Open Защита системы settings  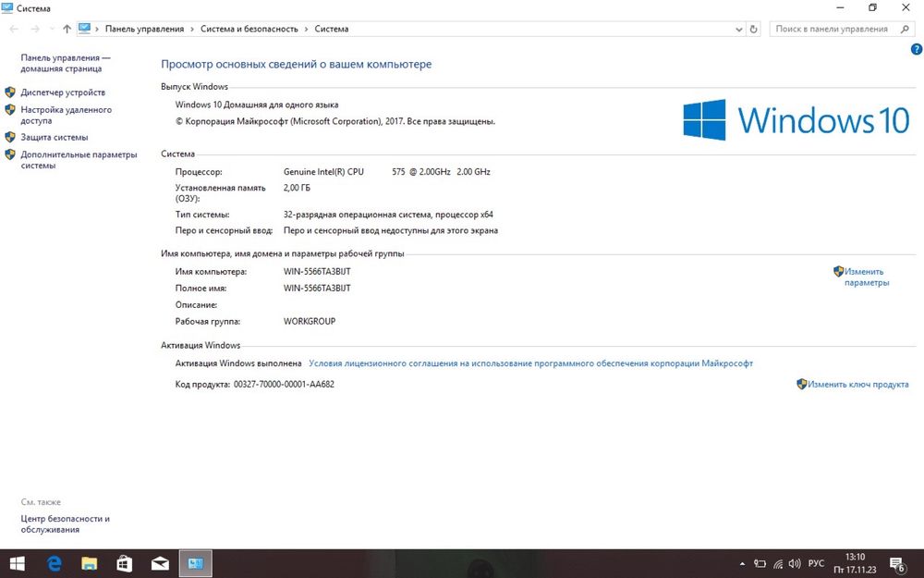point(55,137)
